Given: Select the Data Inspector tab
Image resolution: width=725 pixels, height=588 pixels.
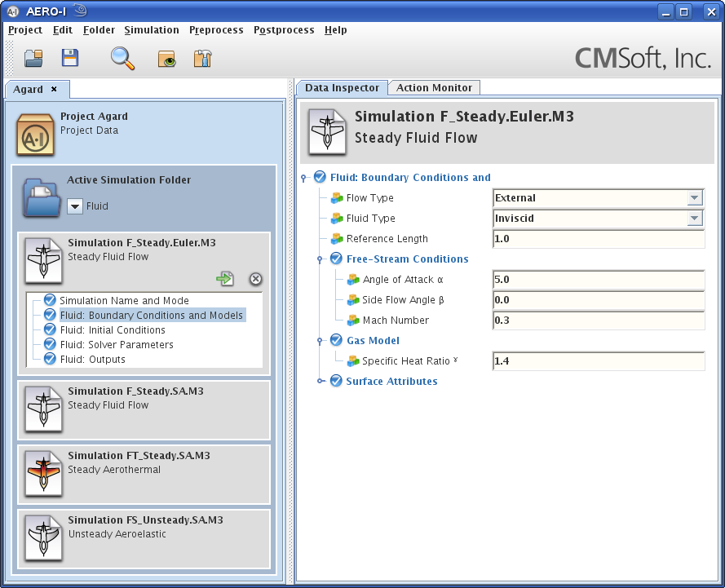Looking at the screenshot, I should [343, 87].
